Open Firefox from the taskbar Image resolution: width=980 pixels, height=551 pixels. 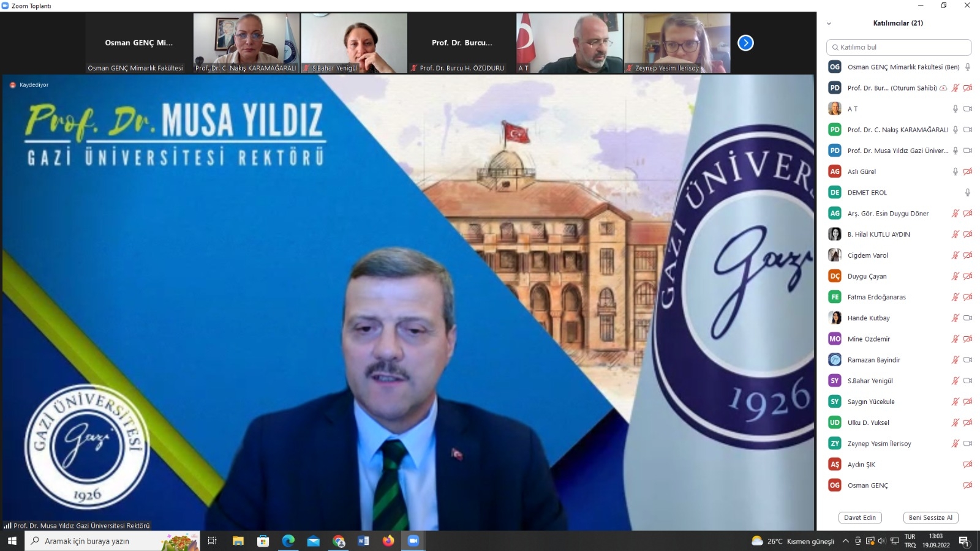(388, 541)
